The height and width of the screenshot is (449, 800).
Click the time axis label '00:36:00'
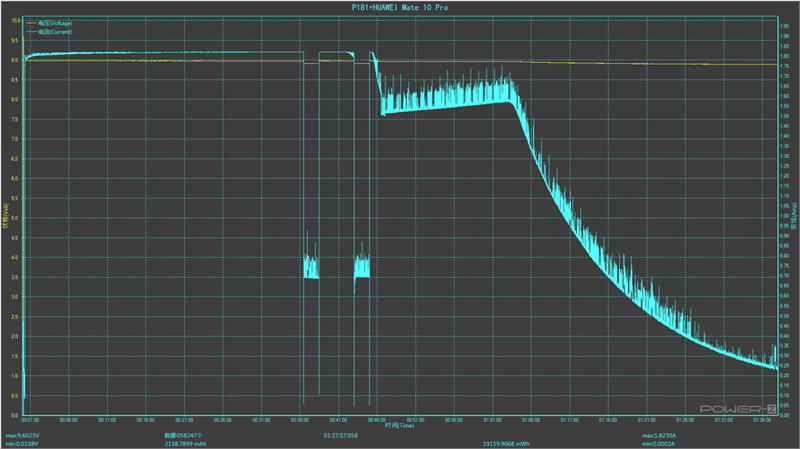point(299,420)
